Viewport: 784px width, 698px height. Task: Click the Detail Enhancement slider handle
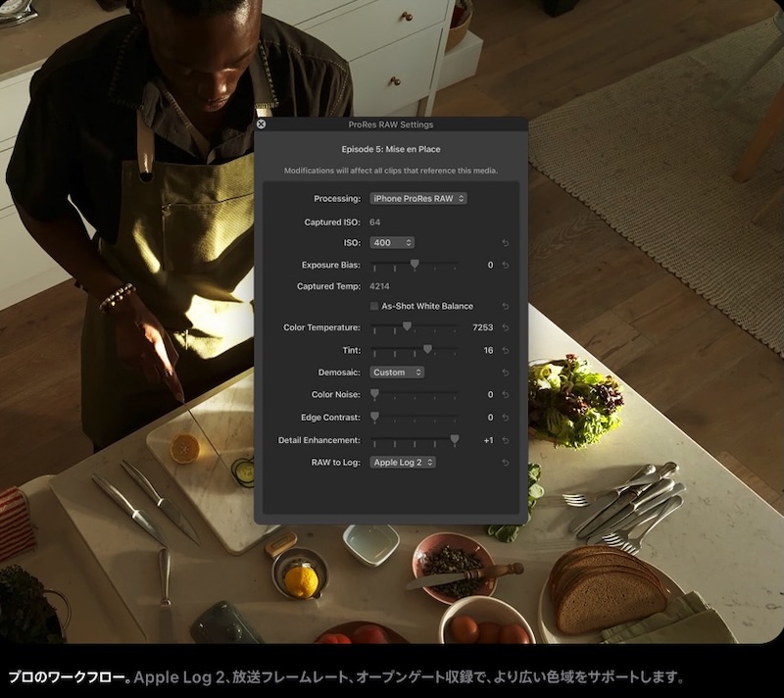pos(454,440)
